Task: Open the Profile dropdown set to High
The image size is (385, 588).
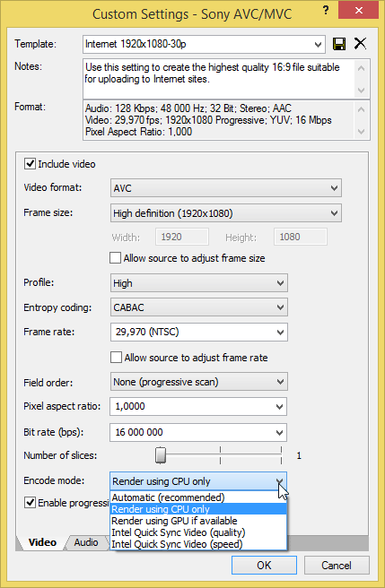Action: tap(199, 283)
